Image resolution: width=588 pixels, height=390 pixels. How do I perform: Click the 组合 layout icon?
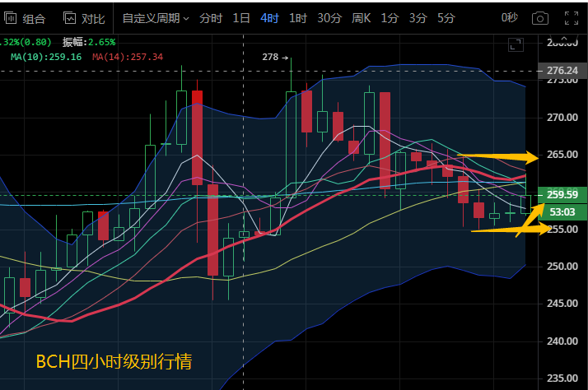[10, 17]
